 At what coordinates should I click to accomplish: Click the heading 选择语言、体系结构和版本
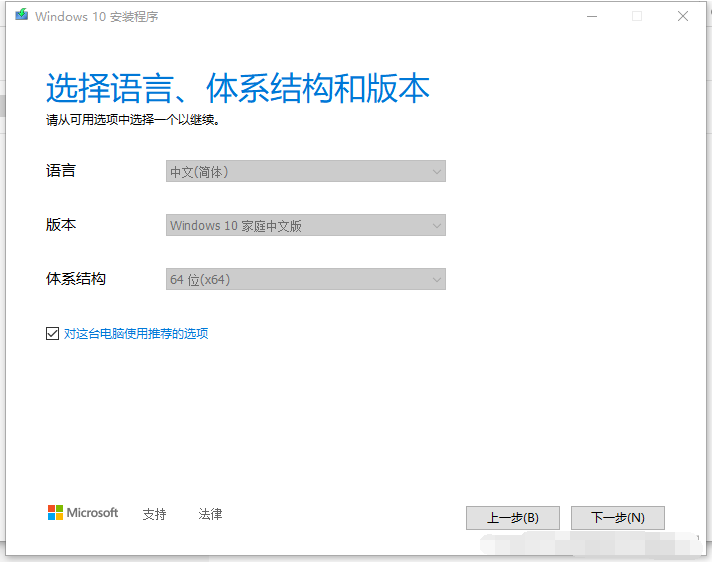click(237, 88)
